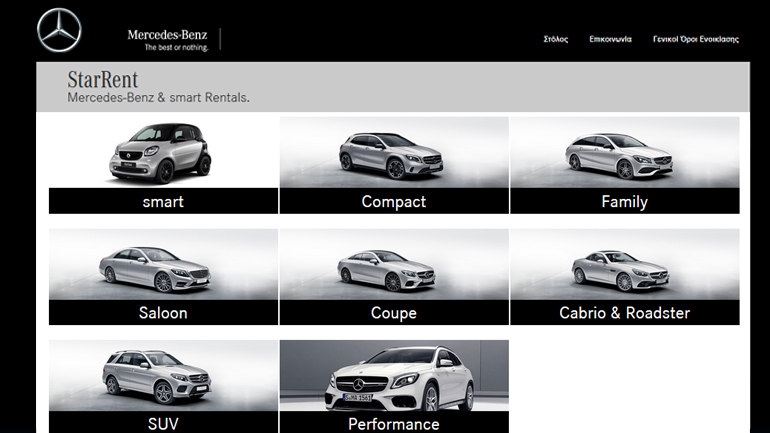The width and height of the screenshot is (770, 433).
Task: Select the Cabrio & Roadster car thumbnail
Action: [625, 264]
